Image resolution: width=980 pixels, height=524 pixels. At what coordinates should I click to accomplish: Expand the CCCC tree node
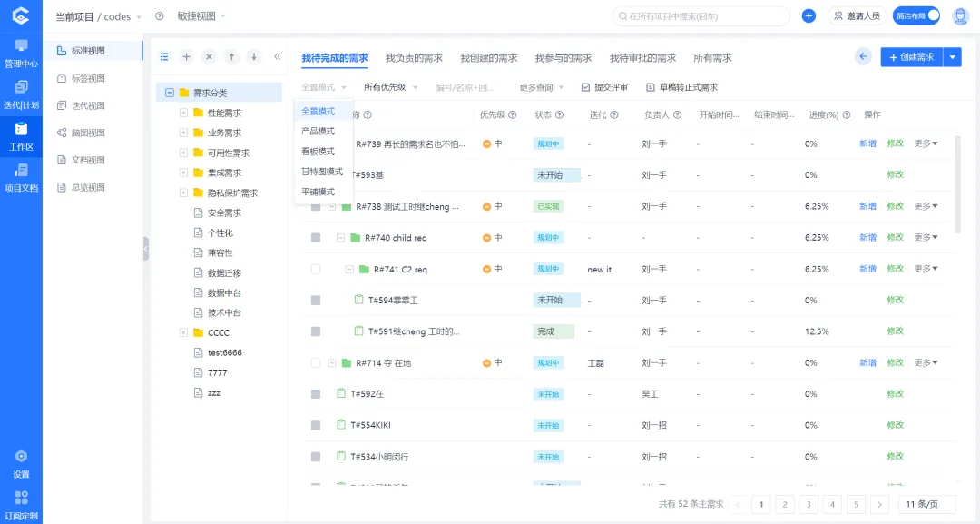[x=183, y=332]
